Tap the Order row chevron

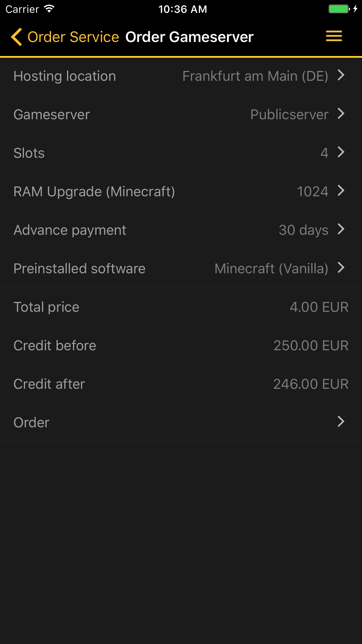click(x=341, y=421)
